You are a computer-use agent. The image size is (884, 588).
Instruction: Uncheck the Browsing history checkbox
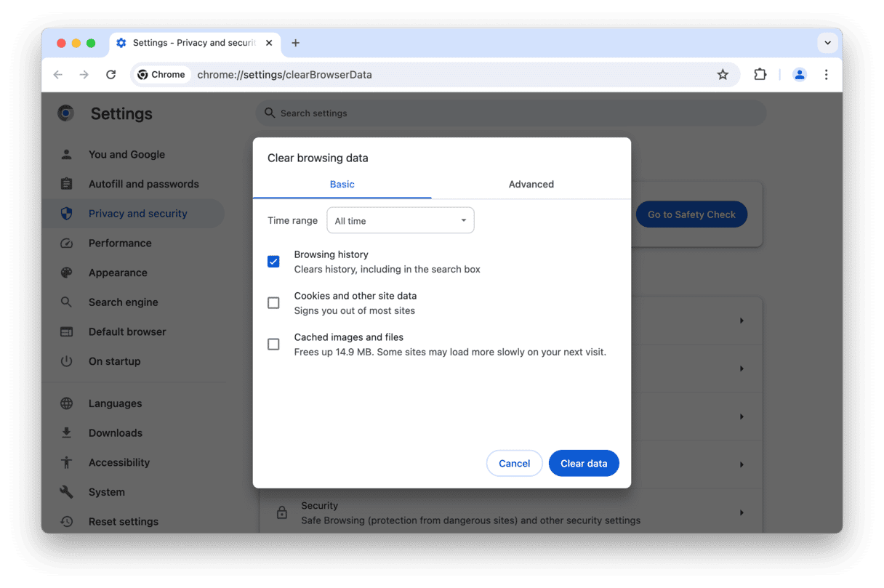click(x=273, y=262)
